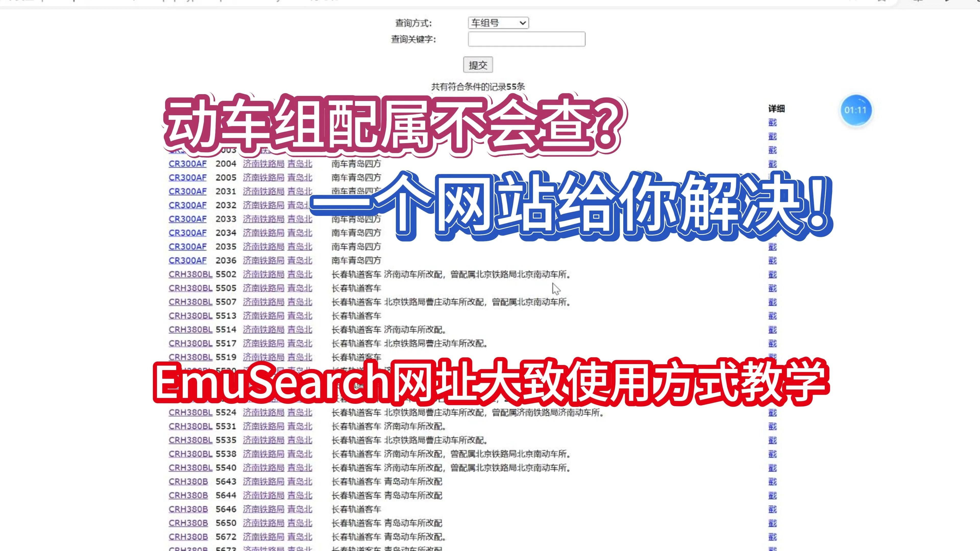This screenshot has width=980, height=551.
Task: Open the CRH380B link in row 5643
Action: [188, 482]
